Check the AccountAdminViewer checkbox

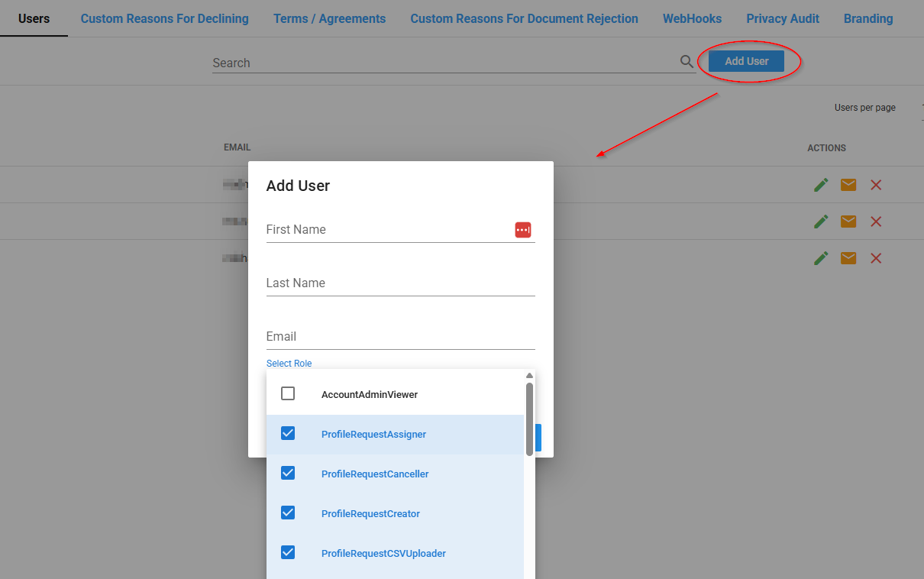[288, 393]
